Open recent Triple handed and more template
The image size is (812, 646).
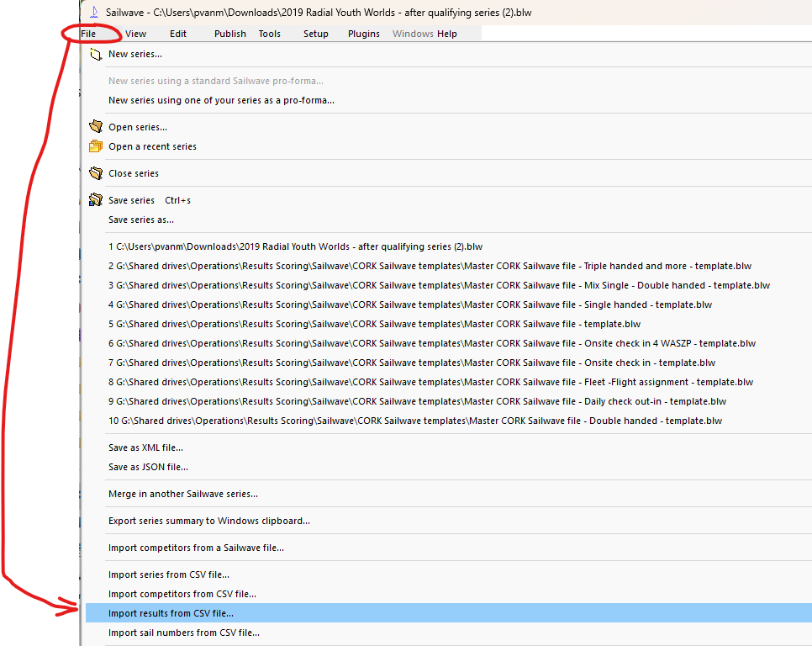tap(430, 267)
